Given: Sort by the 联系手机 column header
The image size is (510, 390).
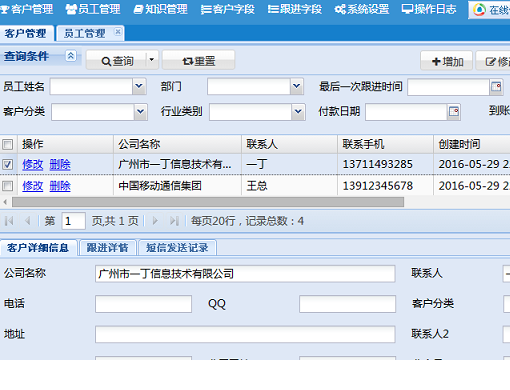Looking at the screenshot, I should pos(385,144).
